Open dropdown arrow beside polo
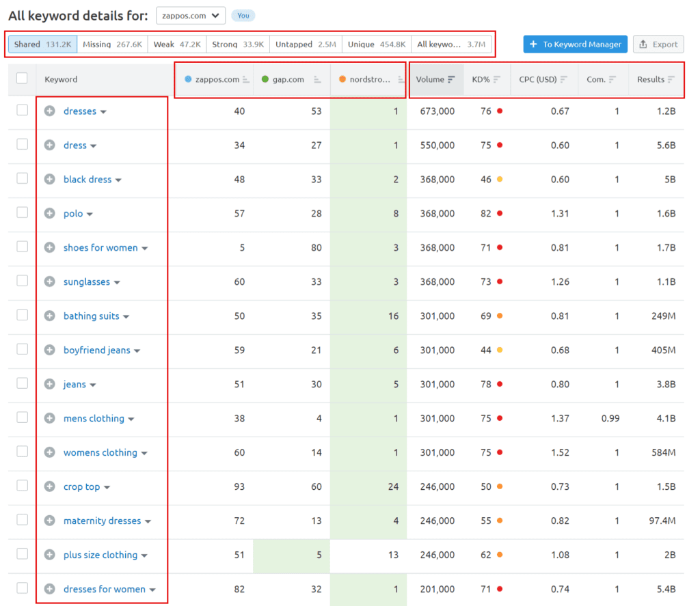 point(90,215)
